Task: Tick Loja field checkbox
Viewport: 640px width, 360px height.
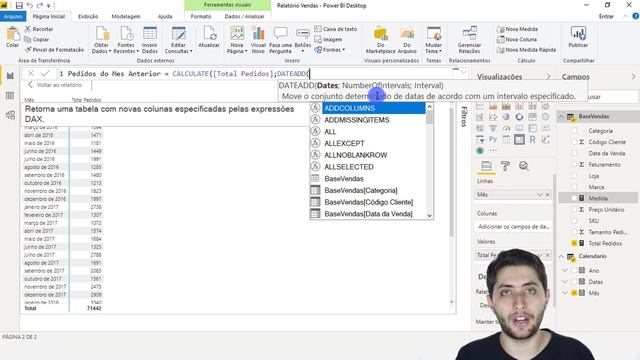Action: click(574, 176)
